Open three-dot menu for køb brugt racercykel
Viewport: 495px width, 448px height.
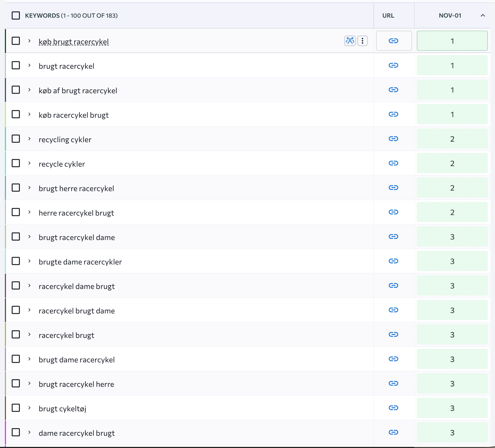(x=362, y=41)
